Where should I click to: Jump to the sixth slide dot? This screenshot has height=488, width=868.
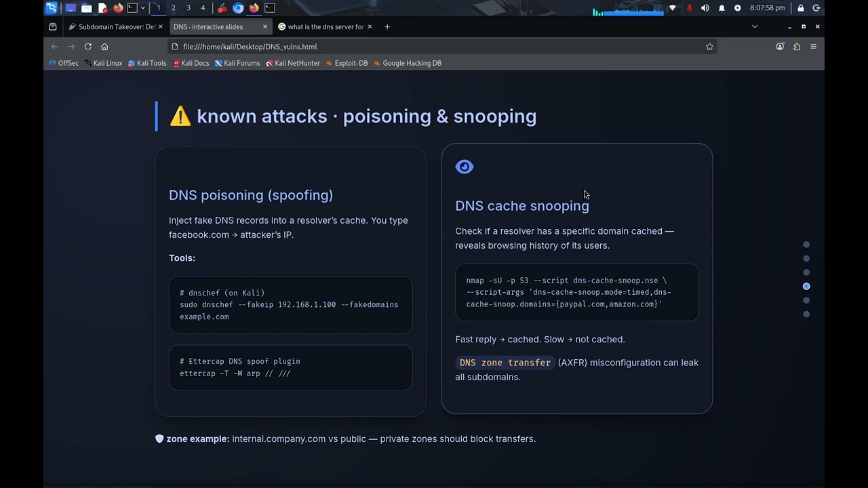806,314
